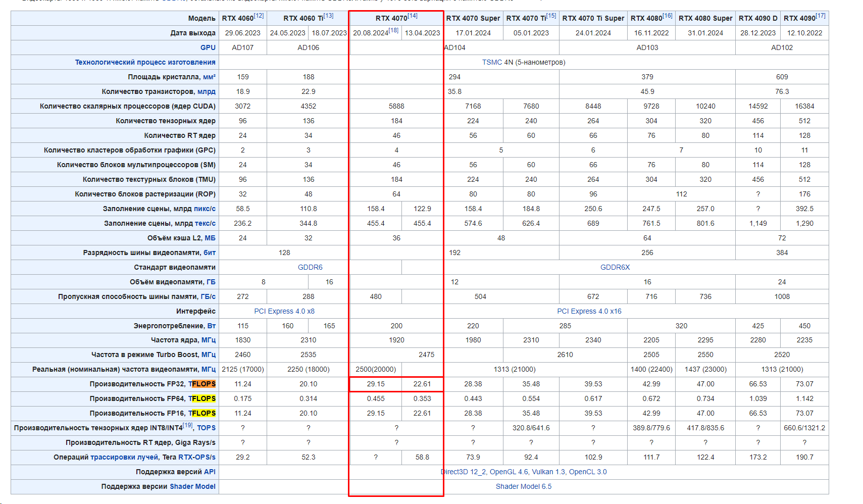863x504 pixels.
Task: Click the МГц link in the Частота ядра row
Action: pos(209,340)
